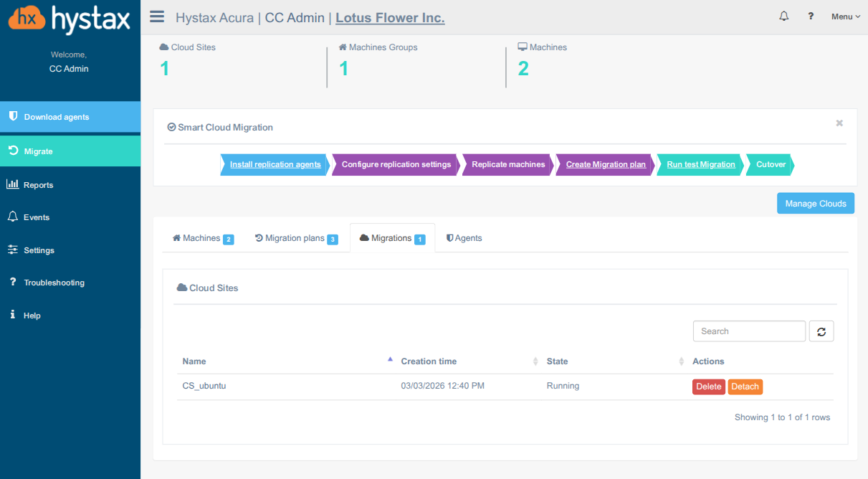Click Running state of CS_ubuntu
This screenshot has height=479, width=868.
(563, 386)
